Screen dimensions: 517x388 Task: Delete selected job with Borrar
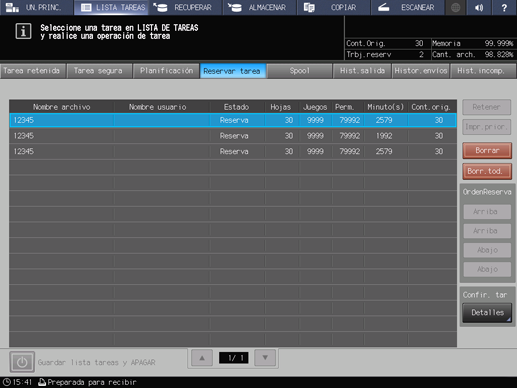coord(487,151)
